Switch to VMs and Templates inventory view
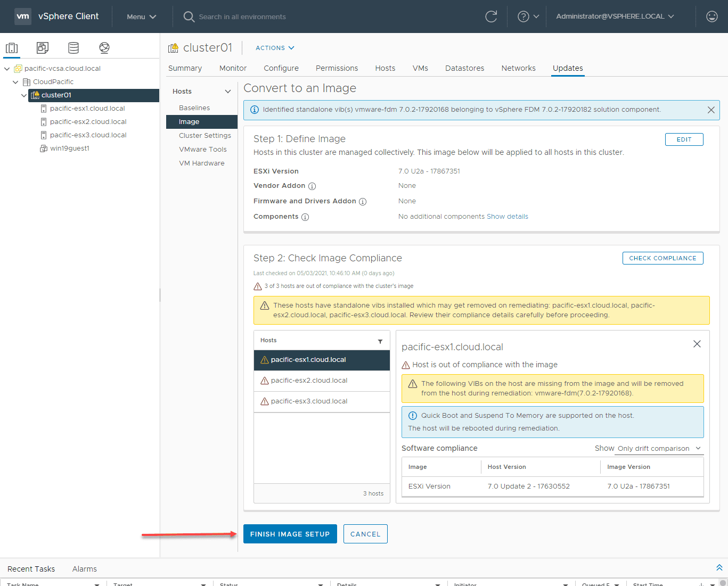 point(43,48)
